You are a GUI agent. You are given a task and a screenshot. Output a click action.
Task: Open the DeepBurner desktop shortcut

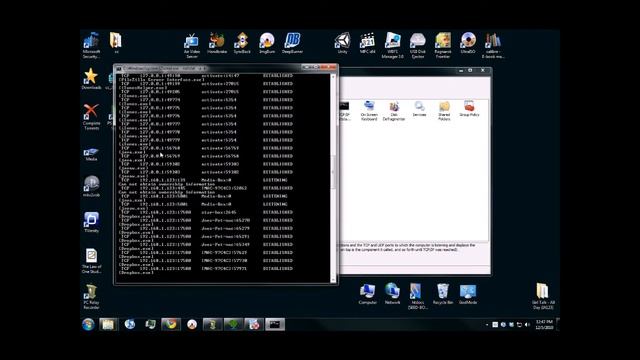tap(292, 43)
